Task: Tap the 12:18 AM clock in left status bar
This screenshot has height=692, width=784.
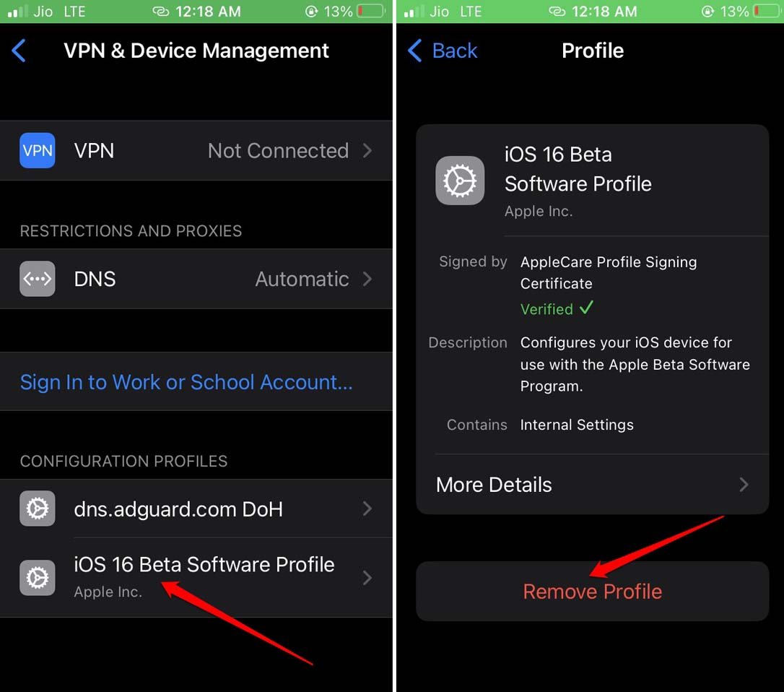Action: tap(208, 11)
